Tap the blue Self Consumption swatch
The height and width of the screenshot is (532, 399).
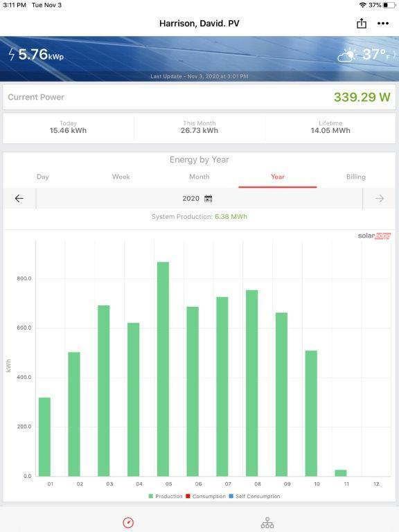tap(231, 496)
